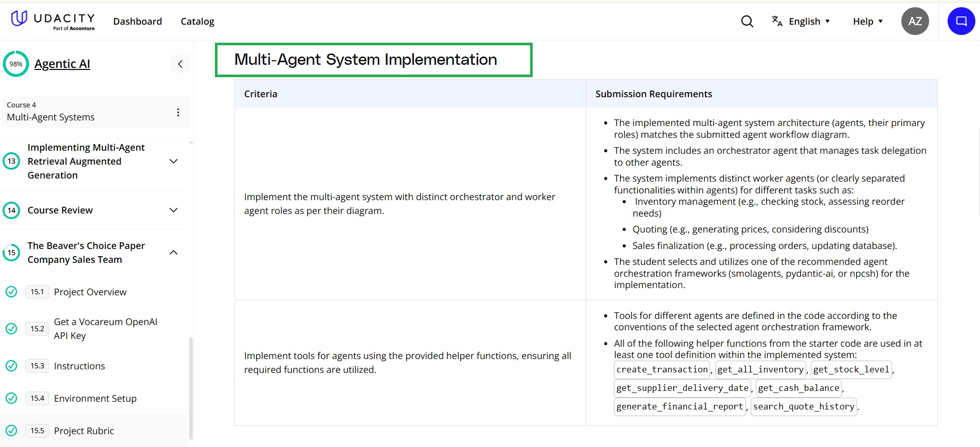The width and height of the screenshot is (980, 447).
Task: Click completion checkmark beside Instructions
Action: 11,366
